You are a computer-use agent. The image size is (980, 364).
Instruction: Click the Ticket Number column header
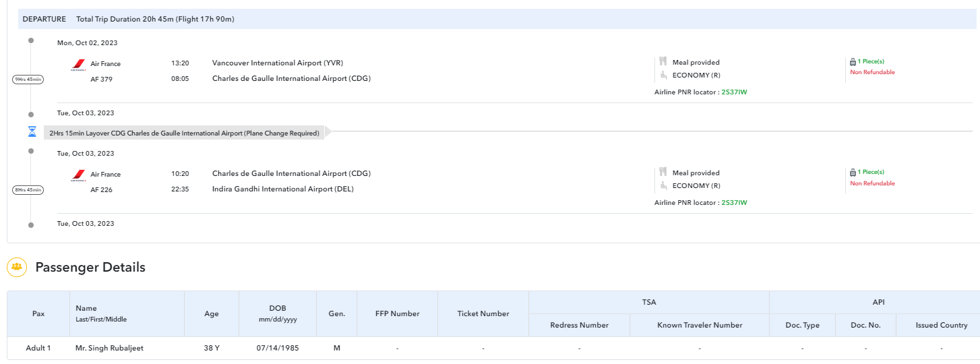(x=483, y=313)
